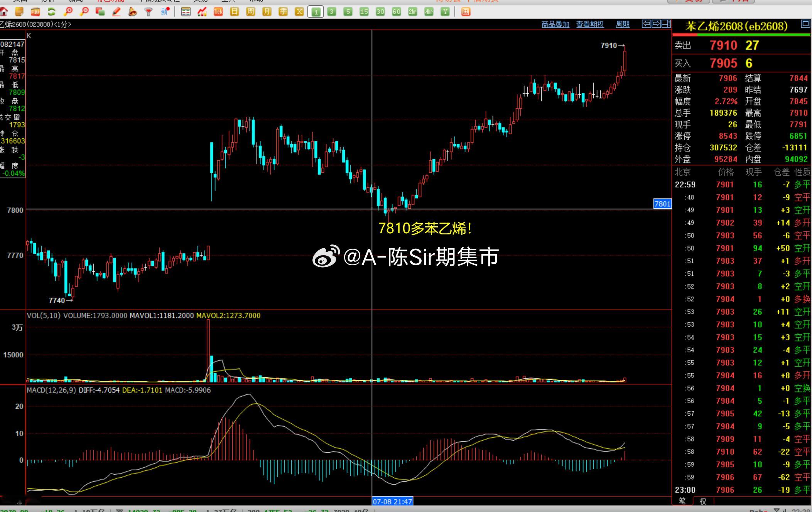Maximize the quote panel via square icon
This screenshot has width=812, height=512.
tap(805, 24)
